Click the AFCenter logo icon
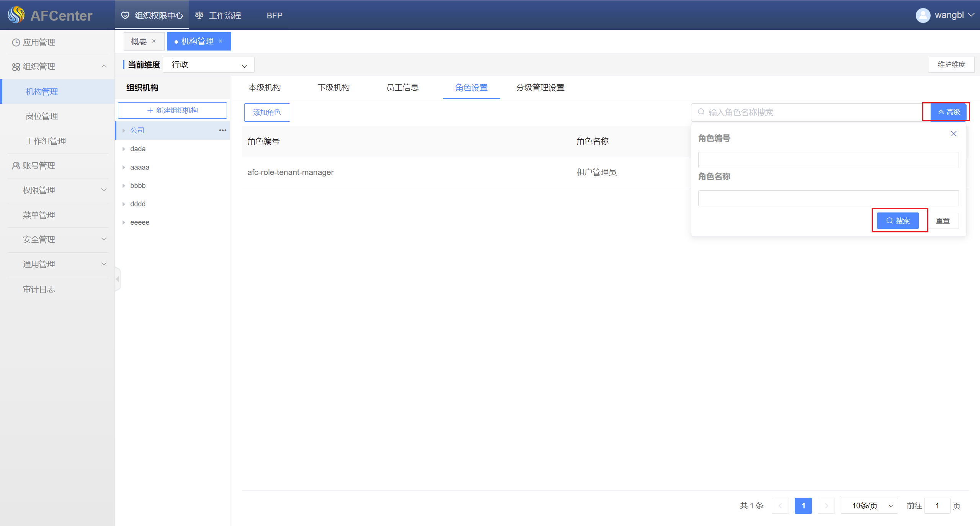 [16, 15]
